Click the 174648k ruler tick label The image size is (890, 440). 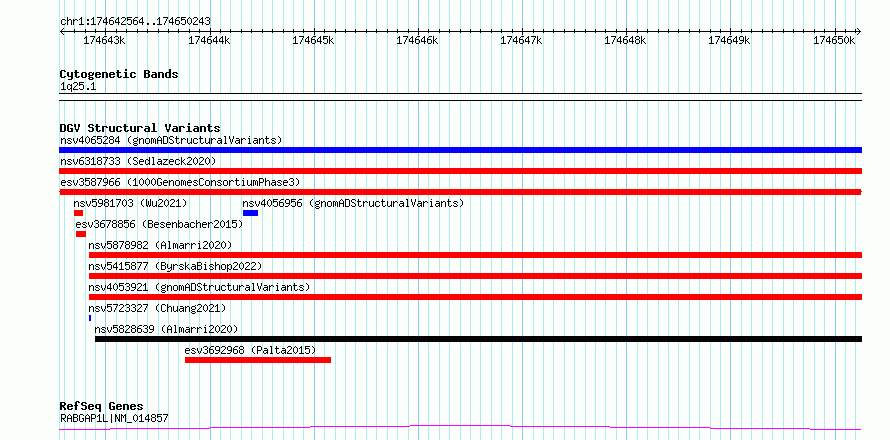625,40
